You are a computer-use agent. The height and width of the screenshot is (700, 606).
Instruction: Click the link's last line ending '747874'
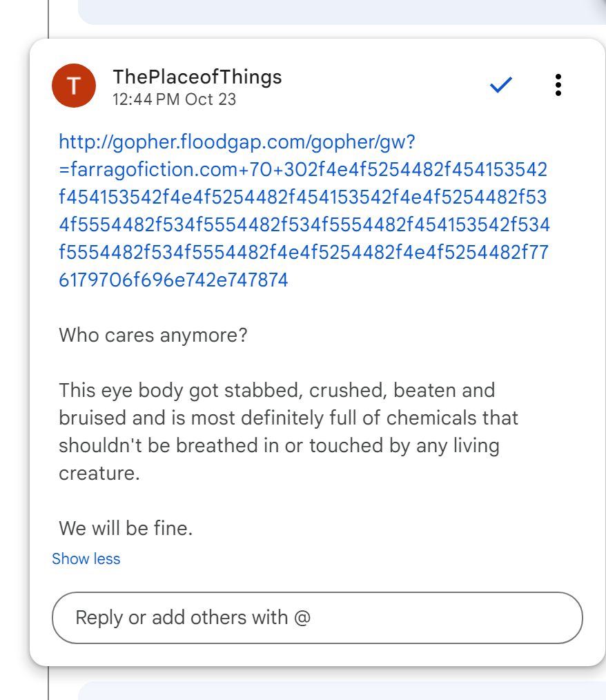pos(173,280)
